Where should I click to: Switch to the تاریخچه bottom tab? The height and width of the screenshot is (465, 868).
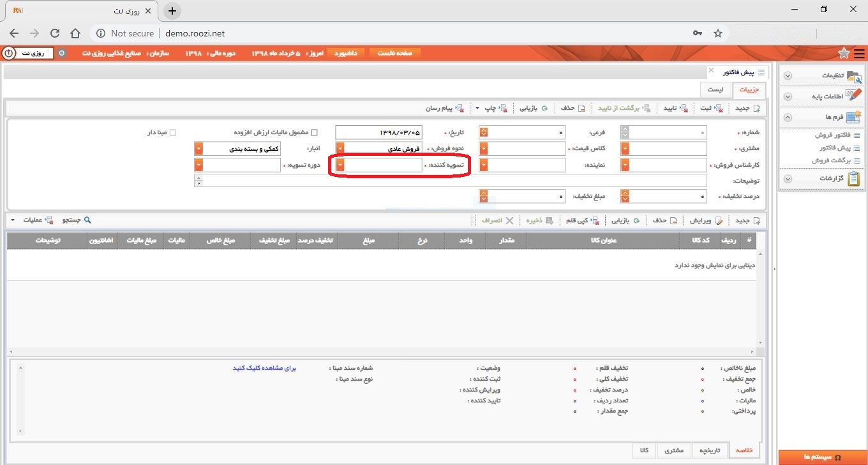pos(709,450)
